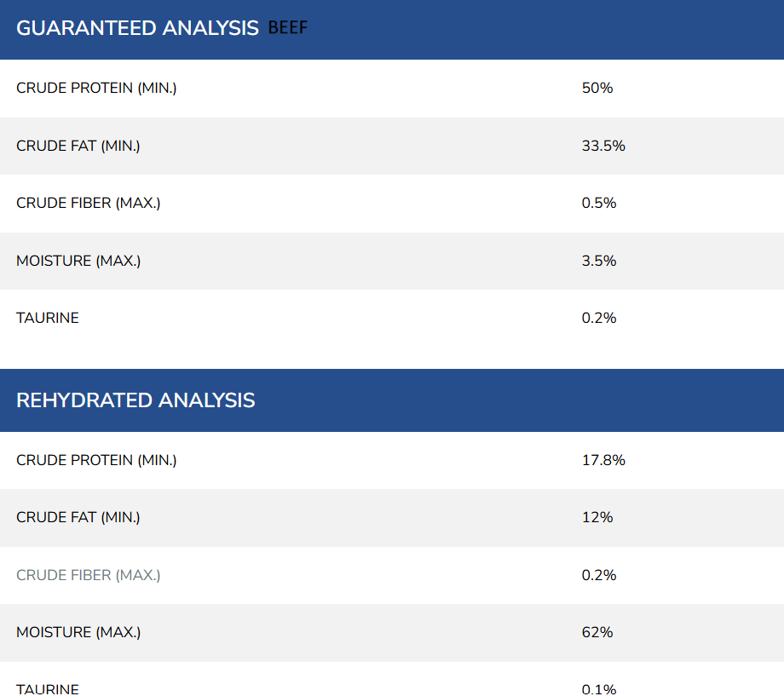Click the BEEF label beside Guaranteed Analysis
The image size is (784, 696).
click(288, 28)
